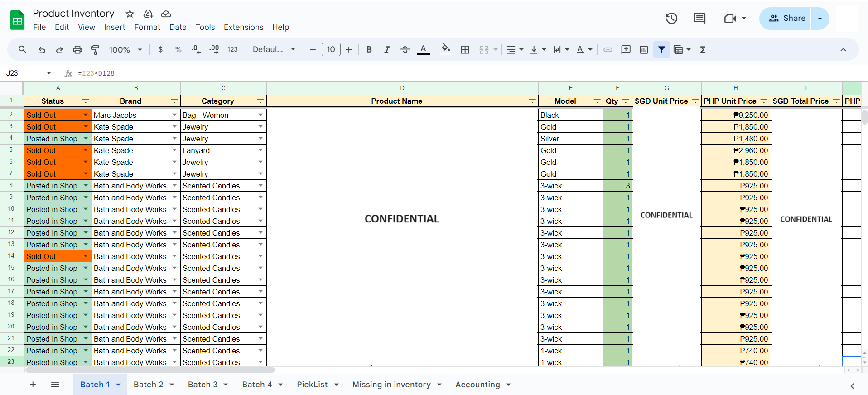The height and width of the screenshot is (395, 868).
Task: Add a comment from toolbar
Action: click(626, 50)
